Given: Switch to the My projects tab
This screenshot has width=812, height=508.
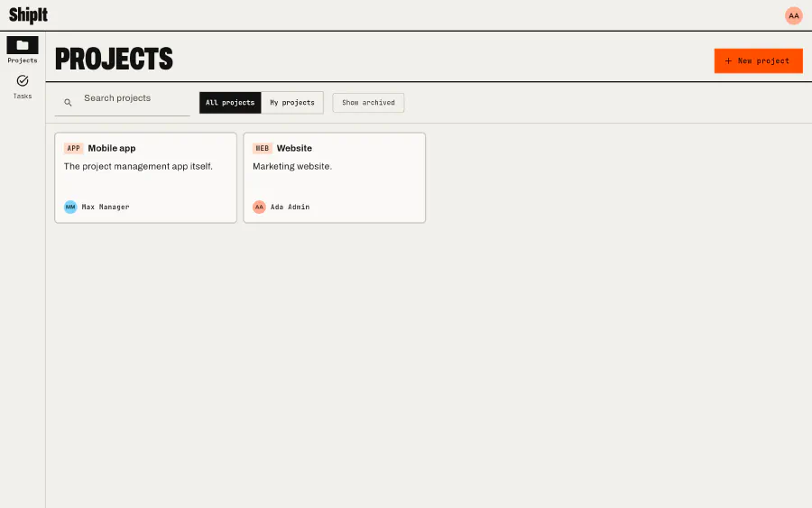Looking at the screenshot, I should tap(292, 103).
